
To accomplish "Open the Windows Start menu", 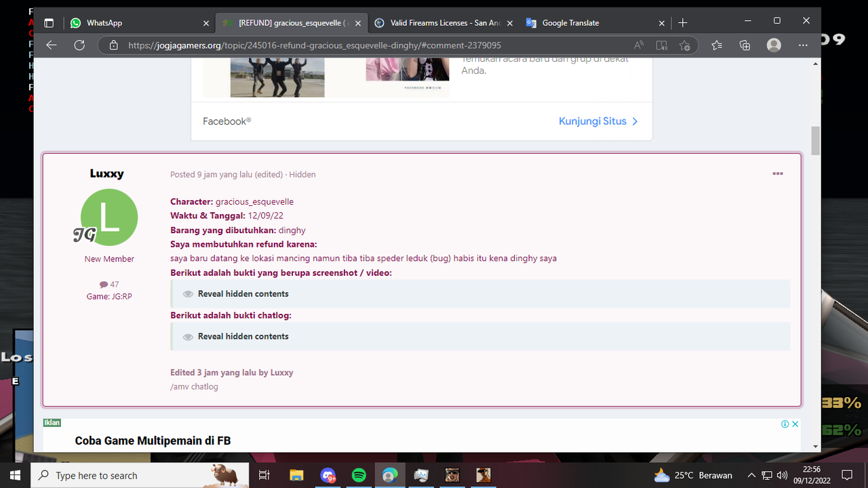I will point(16,475).
